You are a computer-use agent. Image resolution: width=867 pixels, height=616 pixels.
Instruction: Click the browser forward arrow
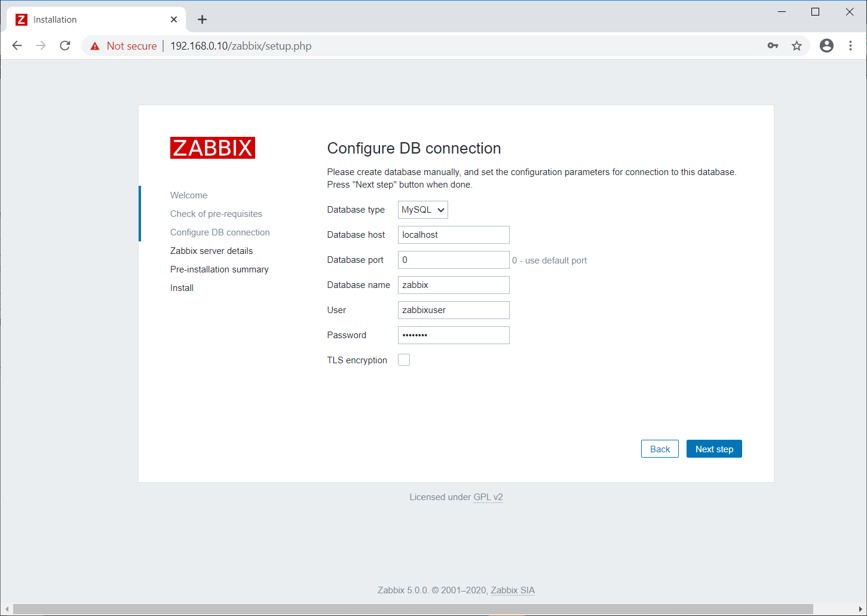pos(41,46)
